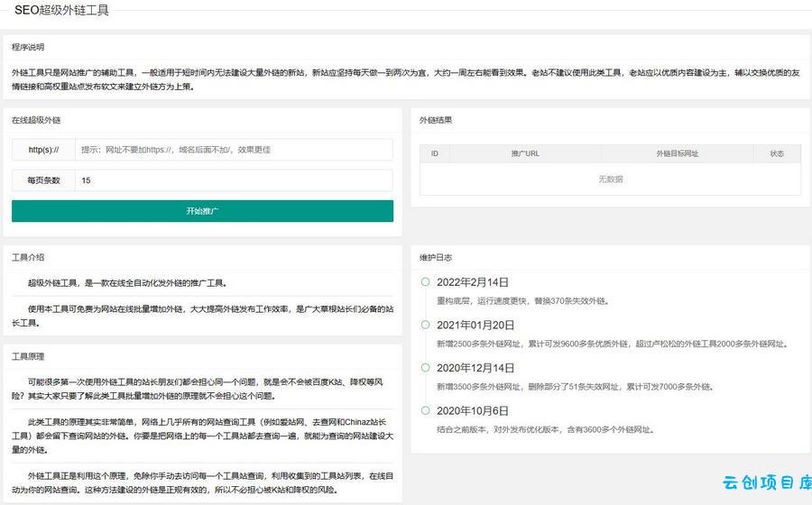This screenshot has width=812, height=505.
Task: Click the timeline circle for 2021年01月20日
Action: coord(425,325)
